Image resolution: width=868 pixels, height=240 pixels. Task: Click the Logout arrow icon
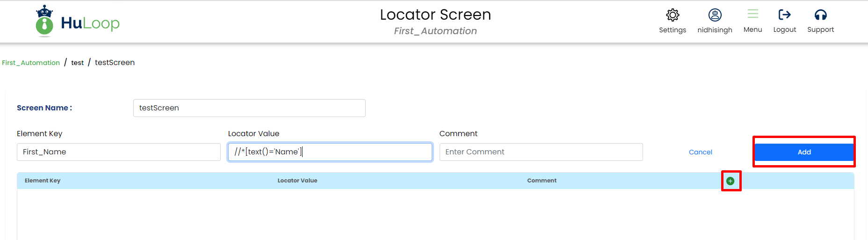click(x=784, y=15)
